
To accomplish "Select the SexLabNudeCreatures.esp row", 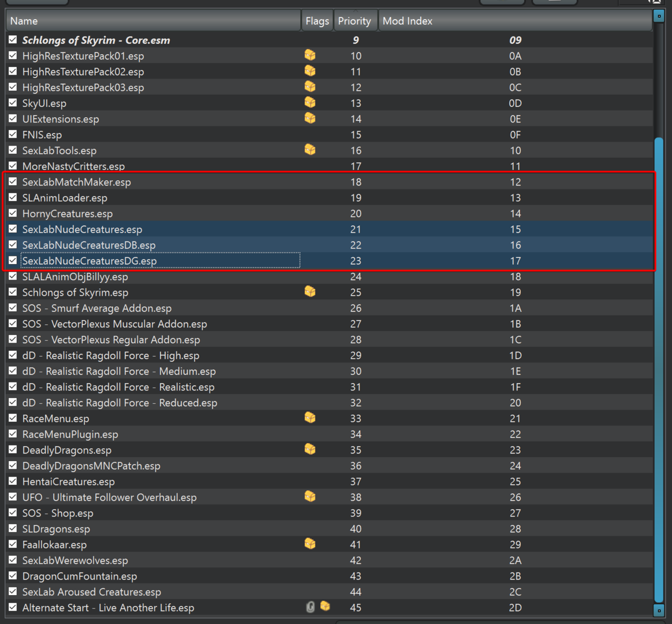I will pyautogui.click(x=329, y=229).
